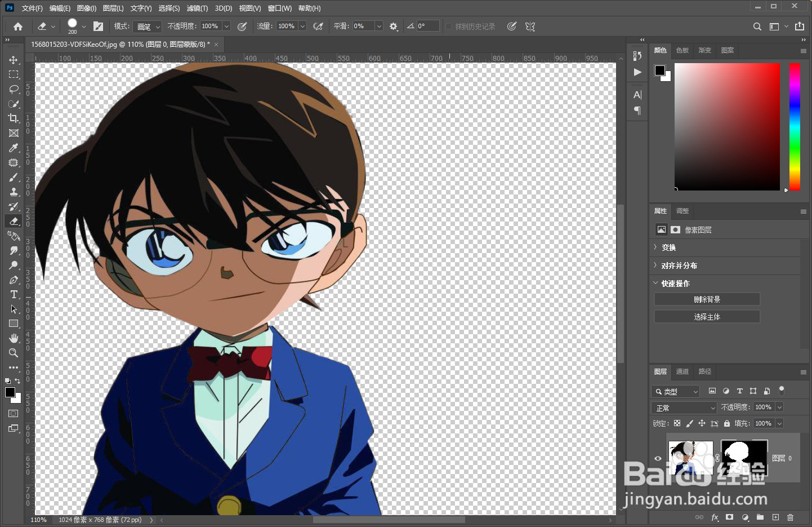Select the Eyedropper tool
This screenshot has height=527, width=812.
click(x=14, y=148)
